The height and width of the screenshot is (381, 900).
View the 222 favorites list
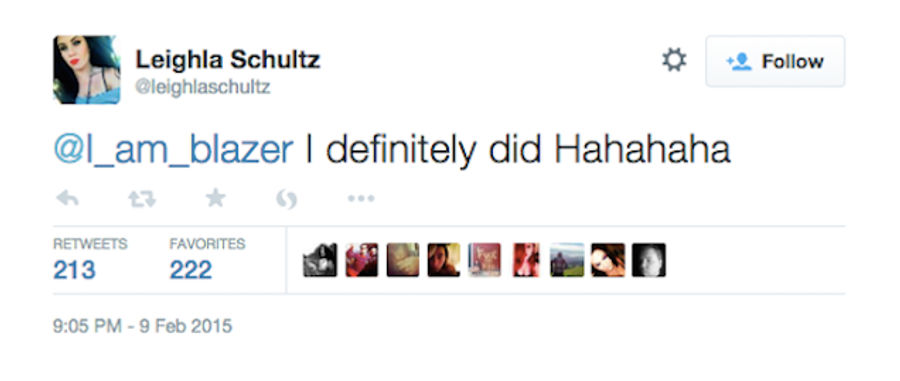coord(207,260)
